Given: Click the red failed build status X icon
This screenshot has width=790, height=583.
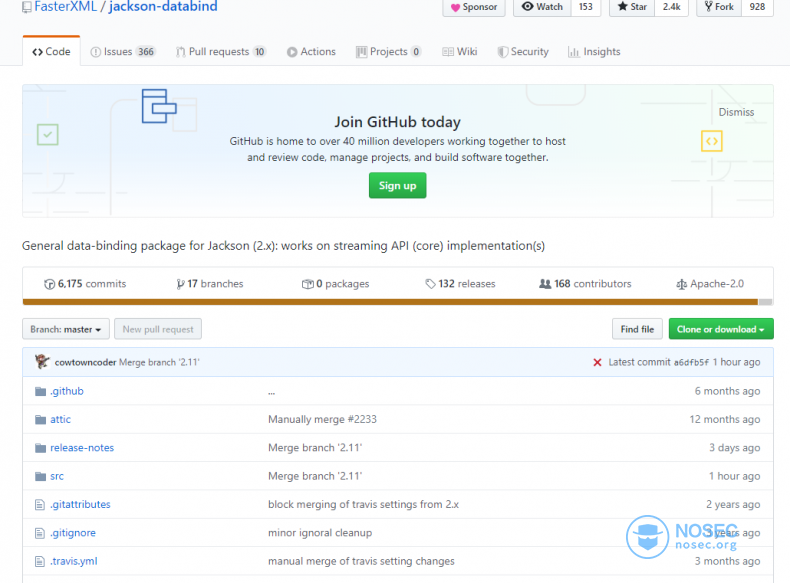Looking at the screenshot, I should click(x=597, y=362).
